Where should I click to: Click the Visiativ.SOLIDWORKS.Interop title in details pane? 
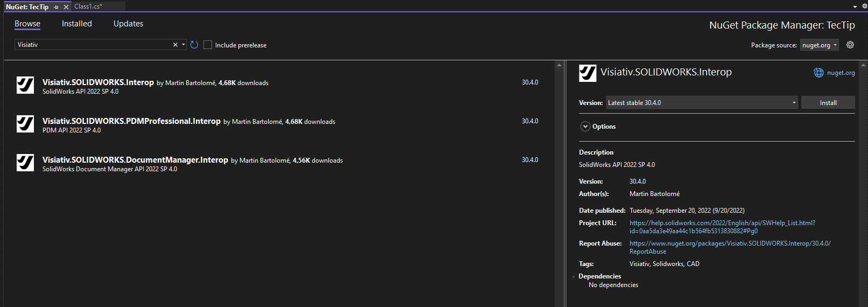point(666,72)
